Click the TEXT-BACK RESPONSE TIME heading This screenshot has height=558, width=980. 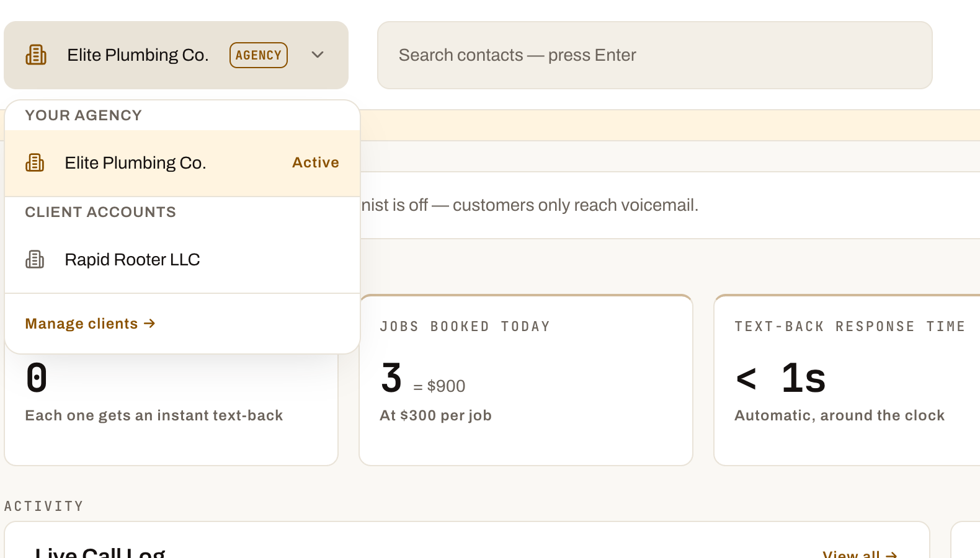(x=850, y=327)
